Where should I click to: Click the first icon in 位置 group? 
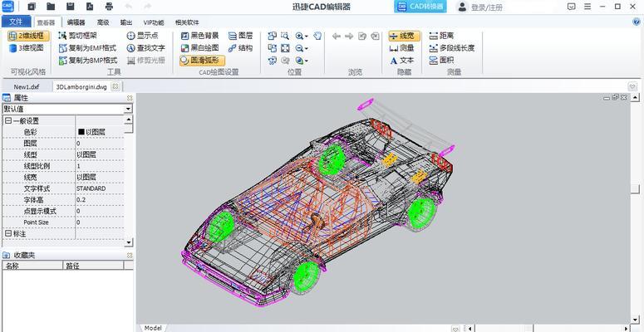(272, 36)
